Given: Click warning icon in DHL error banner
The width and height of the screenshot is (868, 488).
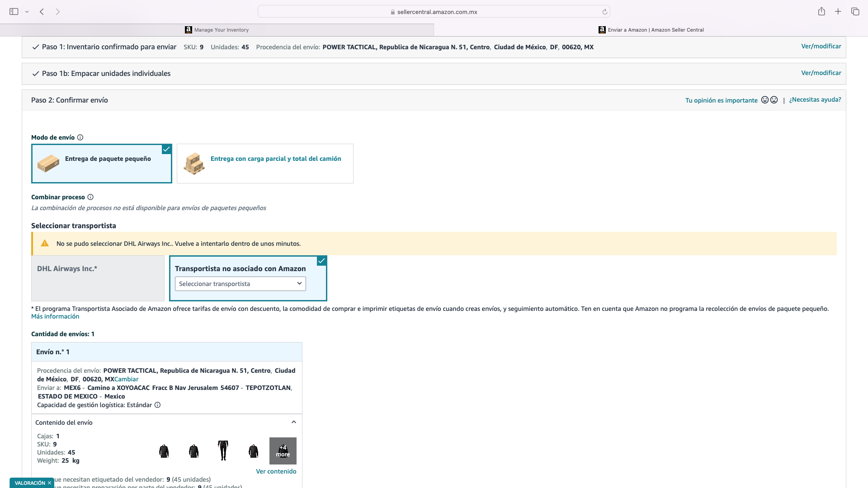Looking at the screenshot, I should [x=45, y=244].
